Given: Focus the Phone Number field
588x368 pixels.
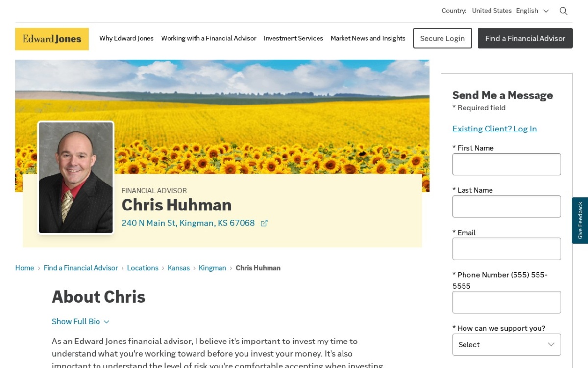Looking at the screenshot, I should tap(506, 302).
